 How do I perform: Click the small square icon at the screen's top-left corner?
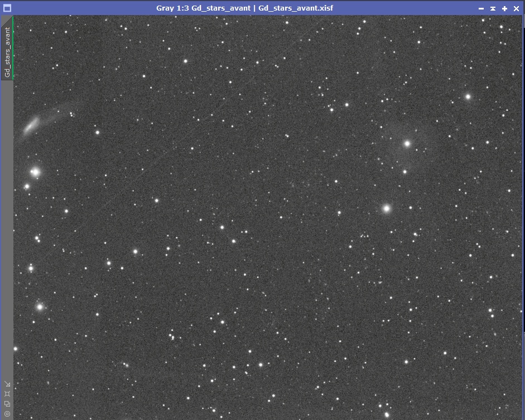pyautogui.click(x=7, y=8)
